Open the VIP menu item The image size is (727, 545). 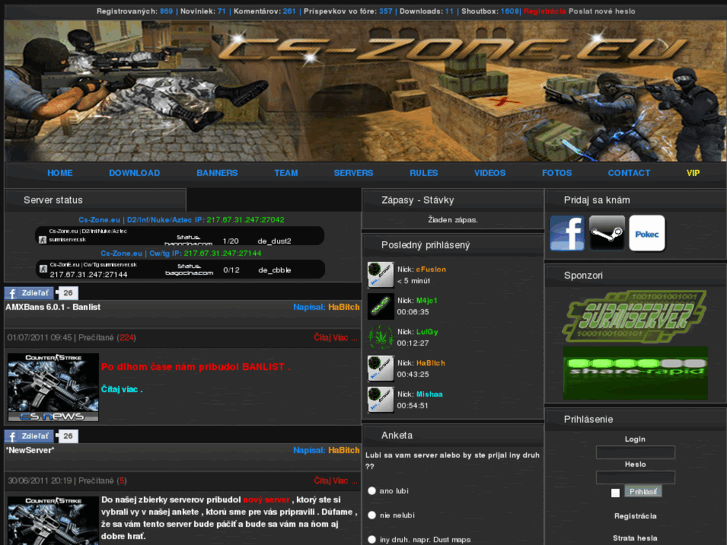click(693, 173)
